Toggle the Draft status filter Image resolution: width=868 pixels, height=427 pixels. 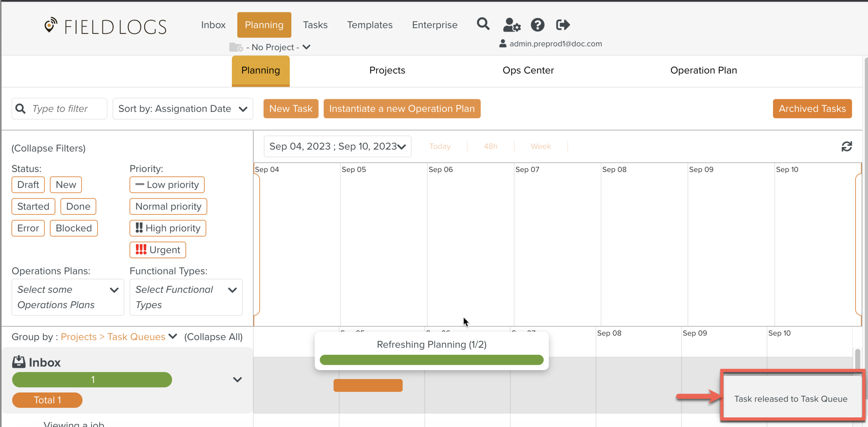(x=28, y=185)
